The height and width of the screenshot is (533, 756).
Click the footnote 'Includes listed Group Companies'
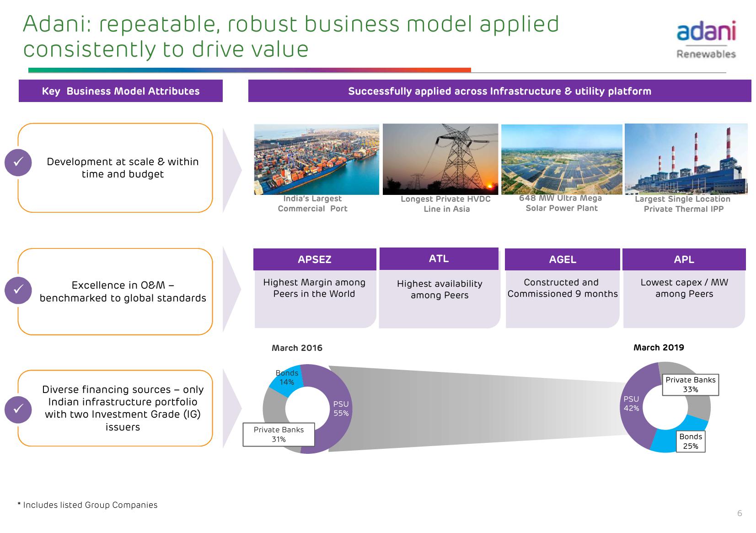[x=87, y=505]
